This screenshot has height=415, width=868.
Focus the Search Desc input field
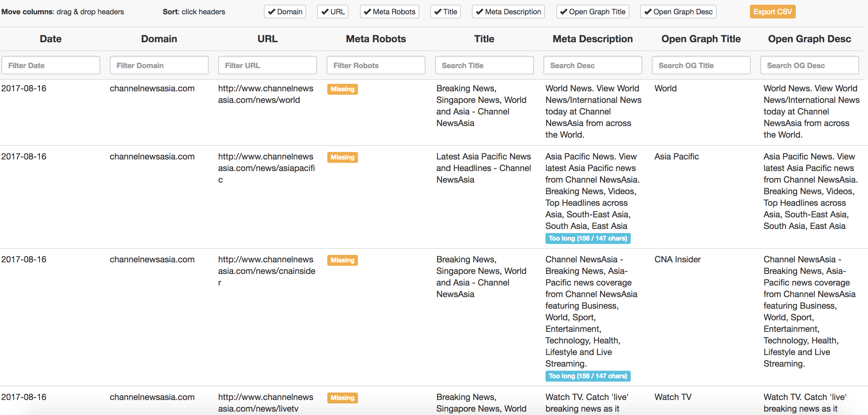point(593,65)
